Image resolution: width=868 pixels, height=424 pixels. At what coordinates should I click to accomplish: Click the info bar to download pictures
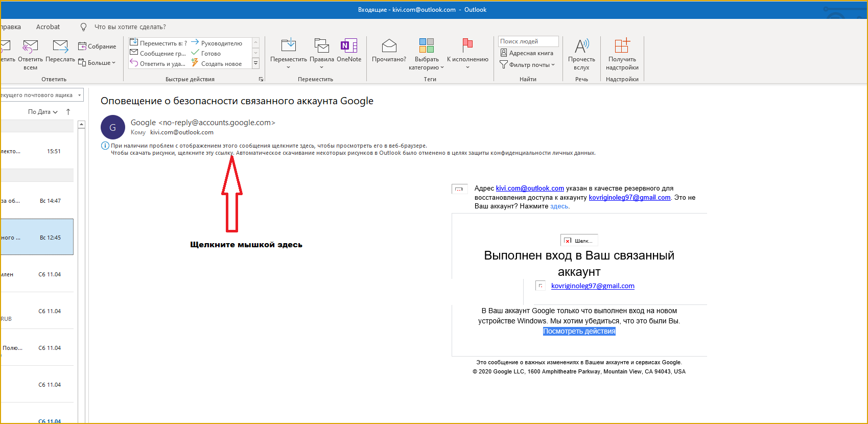pyautogui.click(x=353, y=153)
